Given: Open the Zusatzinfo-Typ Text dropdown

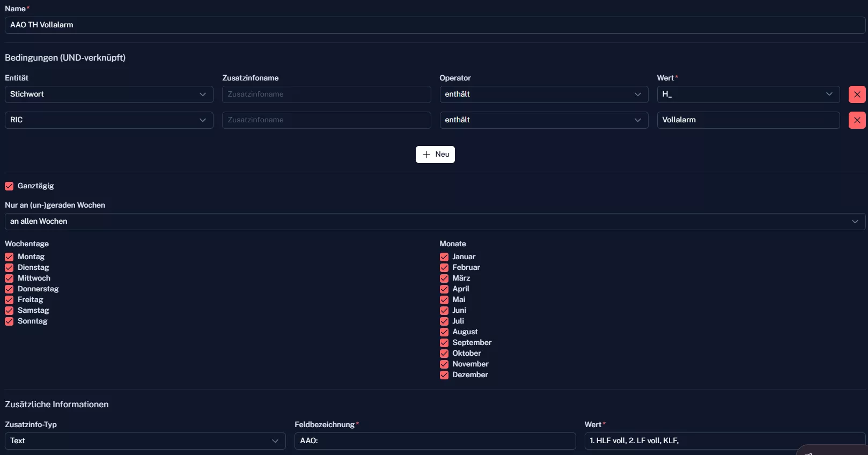Looking at the screenshot, I should pos(145,441).
